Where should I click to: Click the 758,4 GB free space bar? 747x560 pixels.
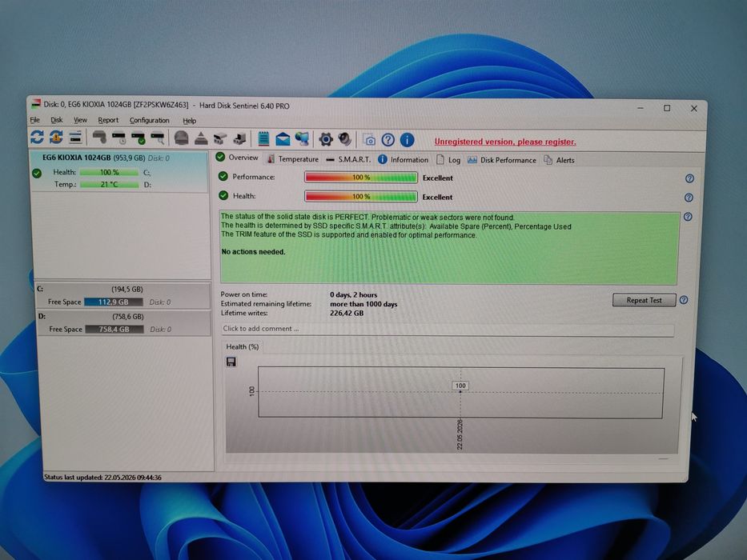click(x=114, y=329)
